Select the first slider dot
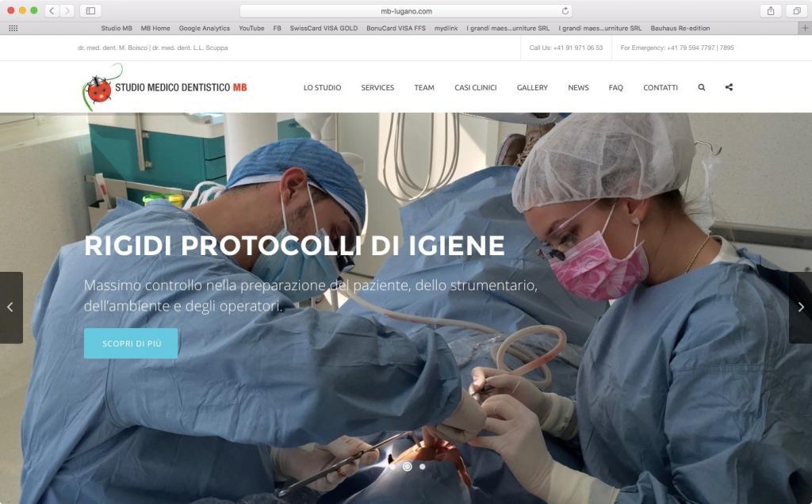 pyautogui.click(x=393, y=467)
